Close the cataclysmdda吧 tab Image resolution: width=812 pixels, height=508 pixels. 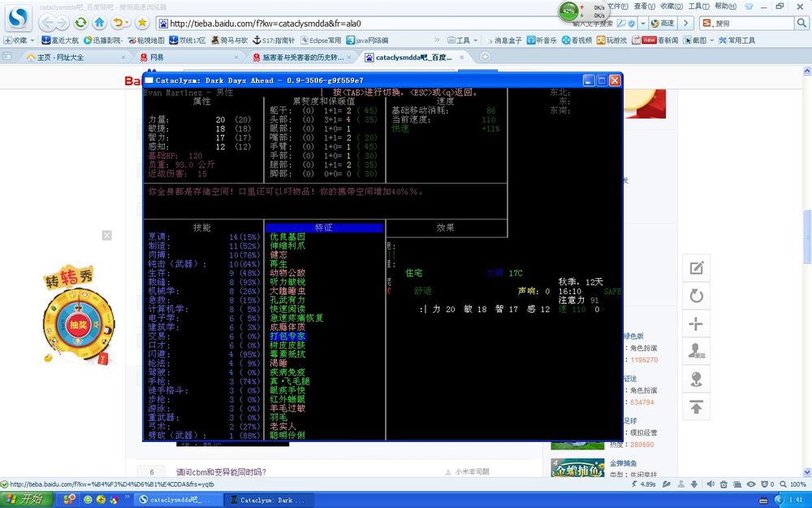coord(462,57)
